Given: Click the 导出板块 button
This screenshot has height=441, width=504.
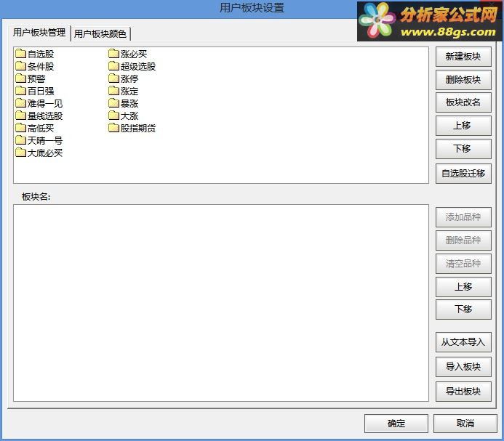Looking at the screenshot, I should pos(463,391).
